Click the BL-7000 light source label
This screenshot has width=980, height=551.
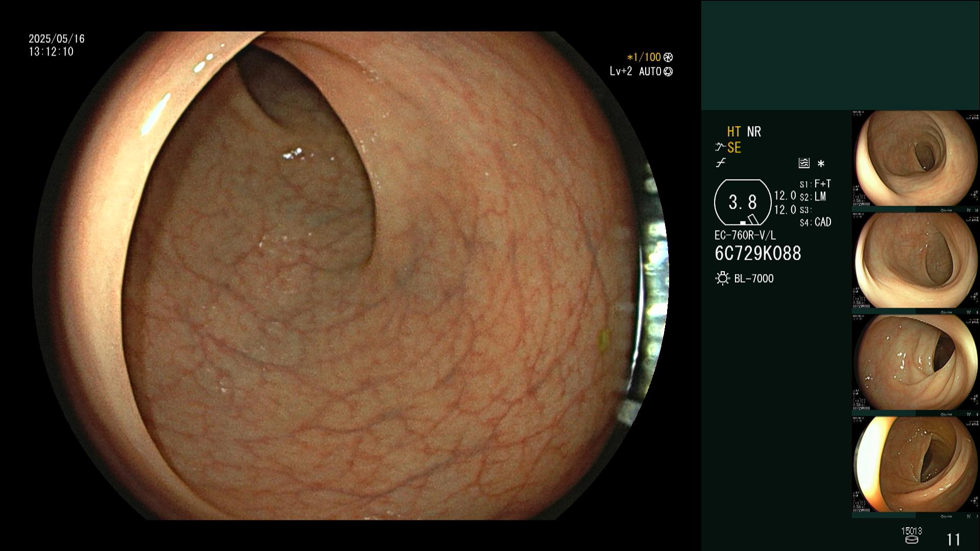pos(754,279)
